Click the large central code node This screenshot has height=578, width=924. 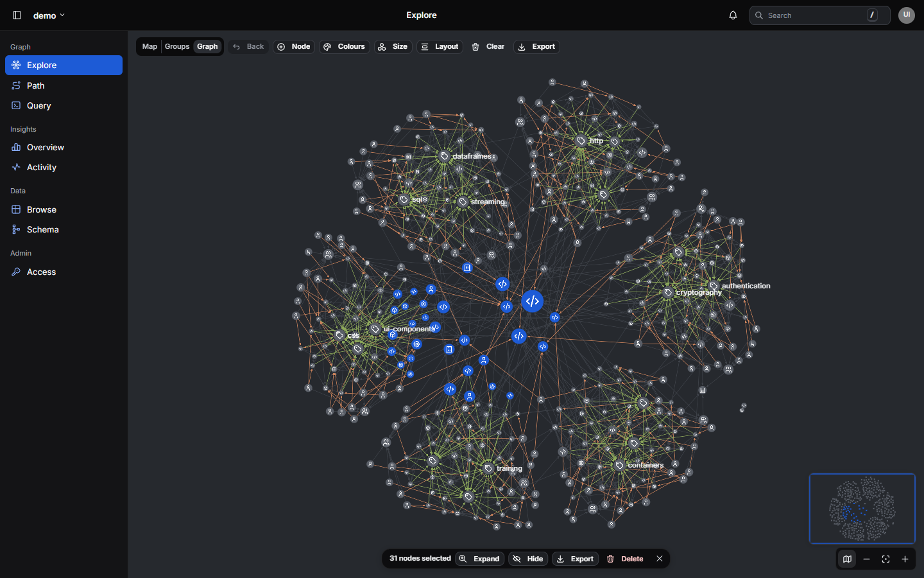(x=532, y=301)
